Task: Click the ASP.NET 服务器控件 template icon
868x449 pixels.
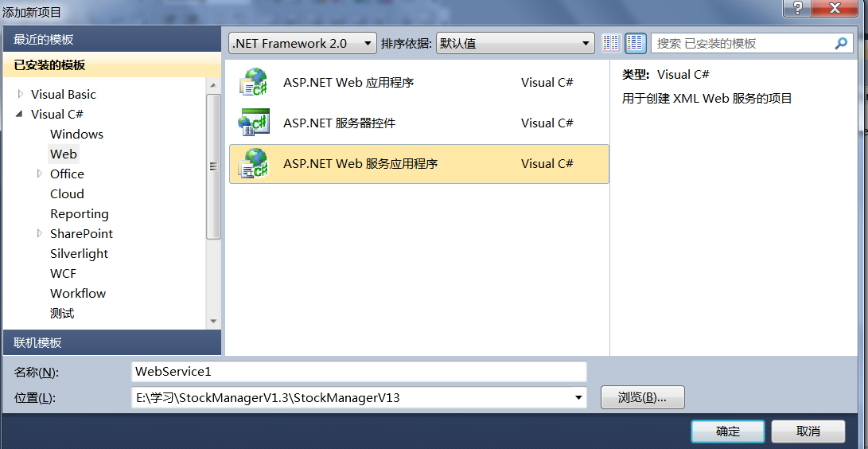Action: coord(254,123)
